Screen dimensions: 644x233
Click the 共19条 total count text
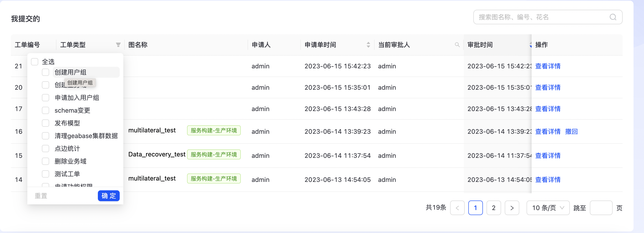436,208
